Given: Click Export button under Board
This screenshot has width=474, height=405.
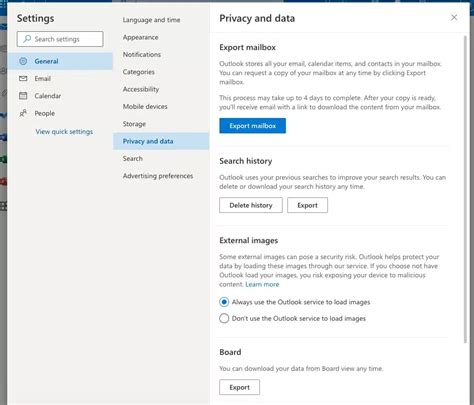Looking at the screenshot, I should coord(239,387).
